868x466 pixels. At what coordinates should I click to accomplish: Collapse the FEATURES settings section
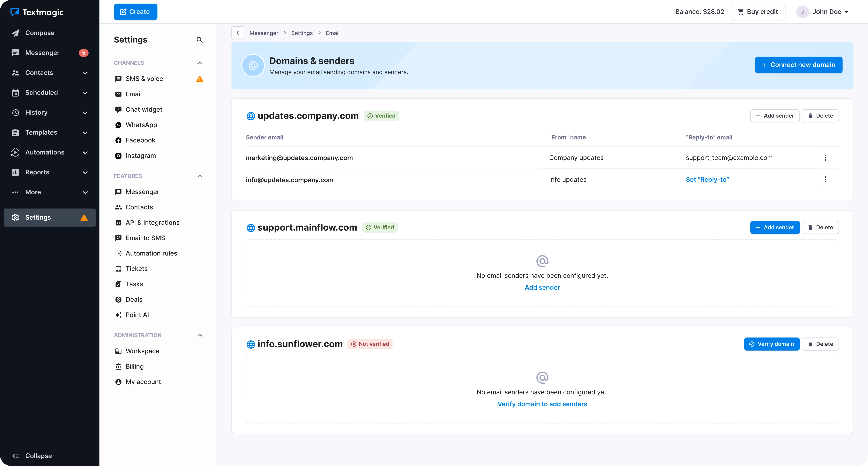[x=199, y=176]
